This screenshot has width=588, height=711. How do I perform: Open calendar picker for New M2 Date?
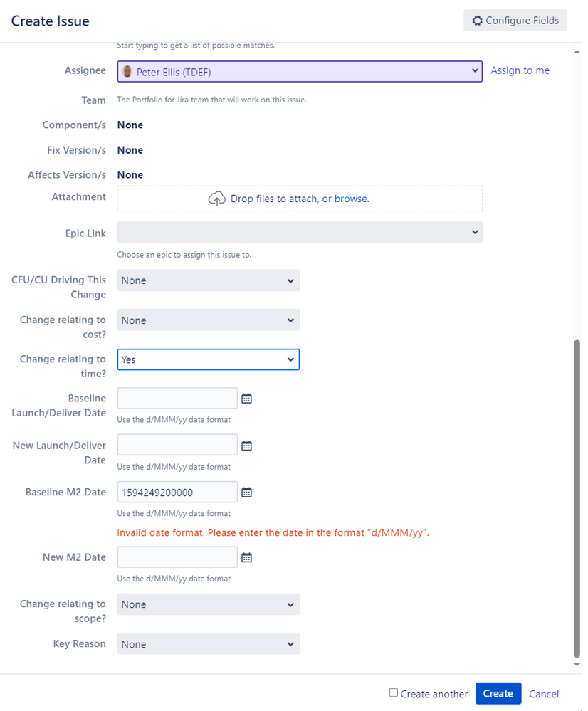246,557
